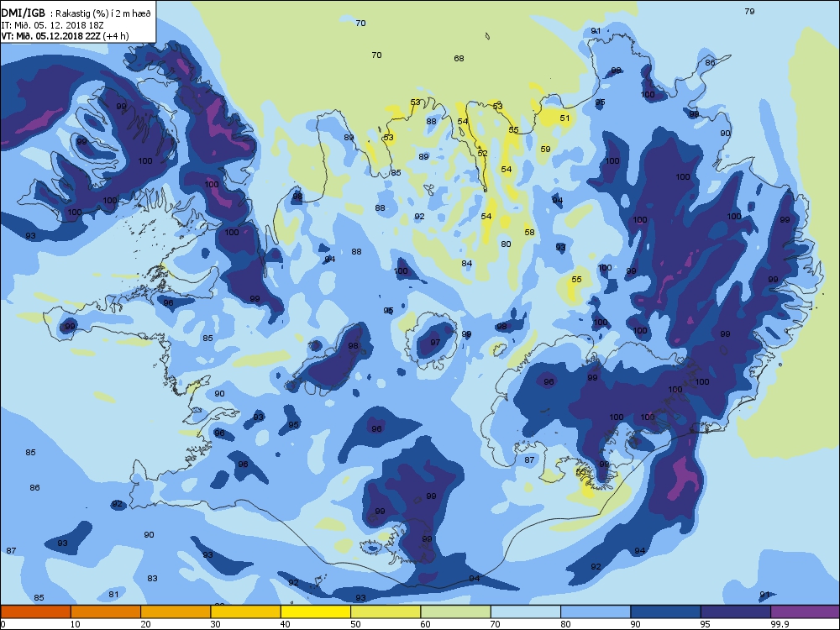Pick the amber 30–40 legend swatch
Screen dimensions: 840x630
(x=245, y=612)
